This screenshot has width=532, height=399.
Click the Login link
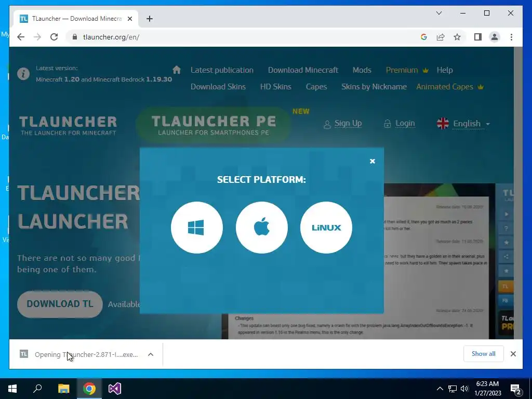tap(400, 124)
